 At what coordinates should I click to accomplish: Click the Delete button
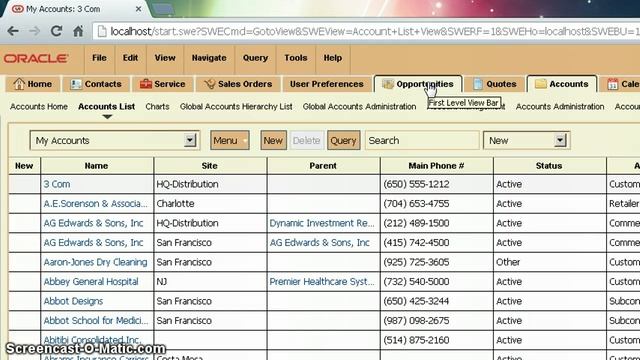pos(307,140)
